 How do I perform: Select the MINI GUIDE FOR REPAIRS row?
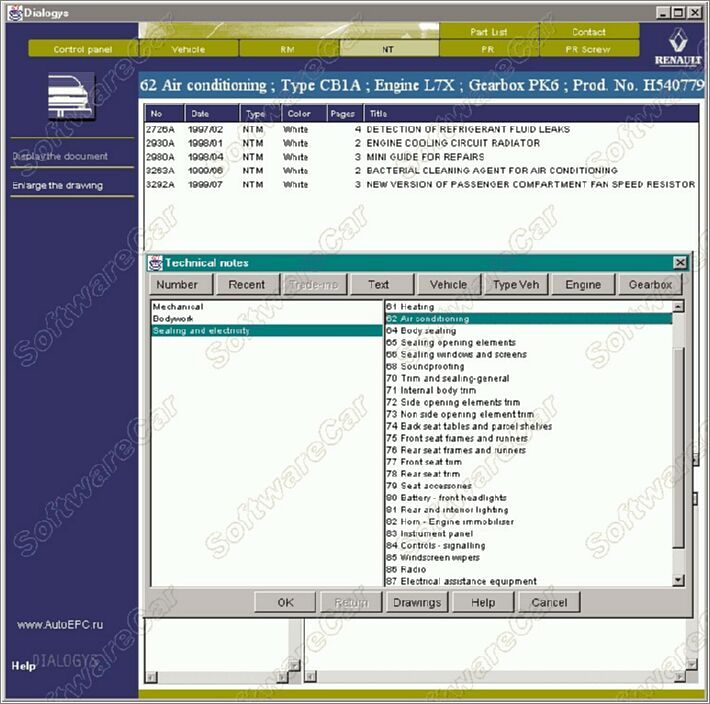tap(425, 157)
